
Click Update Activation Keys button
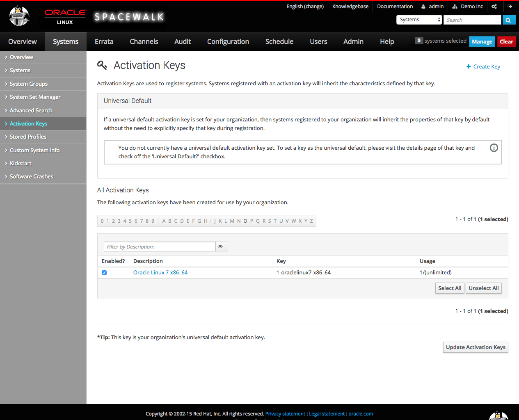click(476, 347)
